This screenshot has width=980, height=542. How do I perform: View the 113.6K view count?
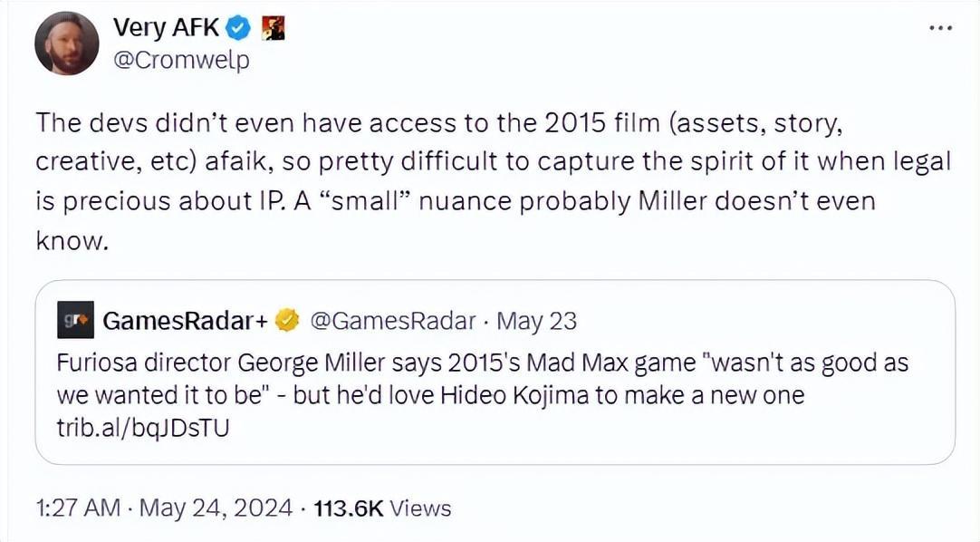(350, 508)
